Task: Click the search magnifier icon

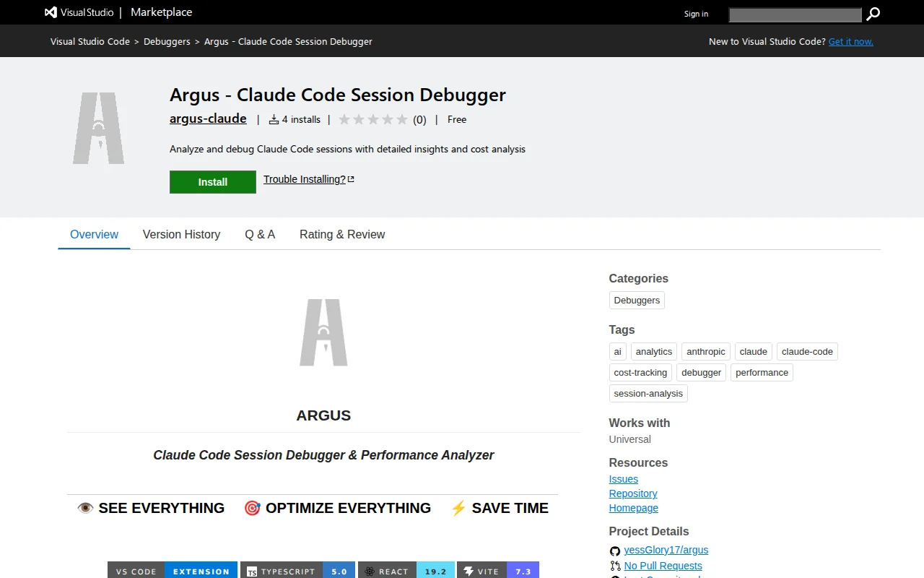Action: 873,14
